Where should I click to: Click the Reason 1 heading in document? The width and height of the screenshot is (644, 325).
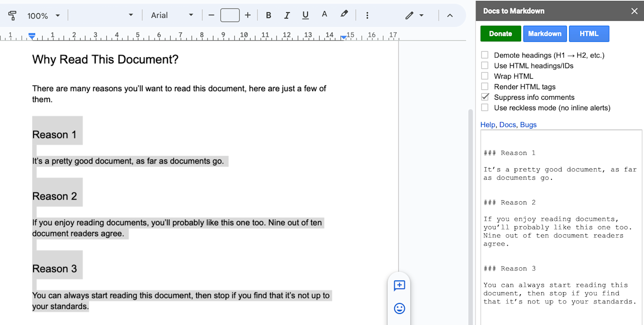[54, 135]
